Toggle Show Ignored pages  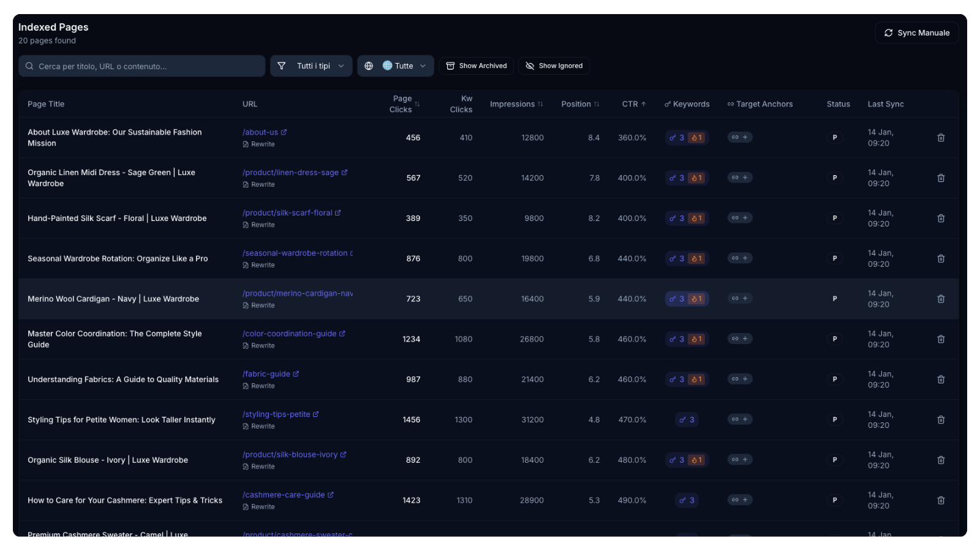pyautogui.click(x=554, y=66)
